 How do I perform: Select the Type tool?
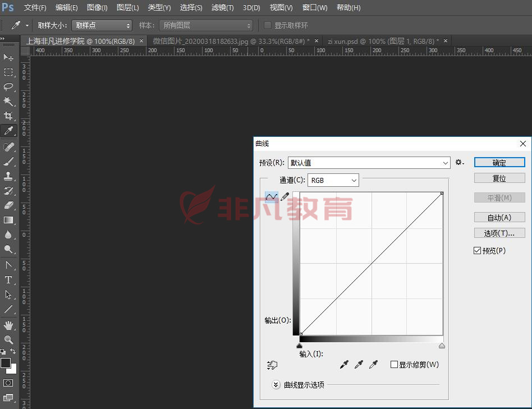8,280
